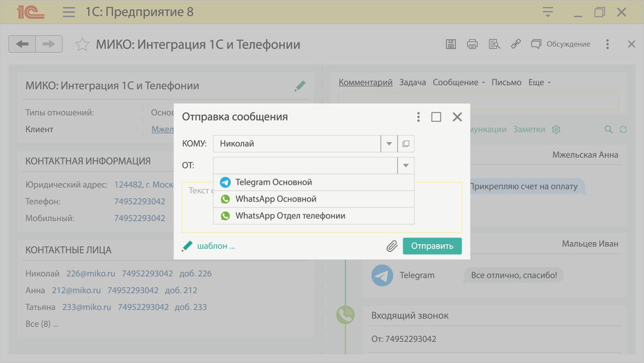Click the save diskette icon

click(451, 45)
